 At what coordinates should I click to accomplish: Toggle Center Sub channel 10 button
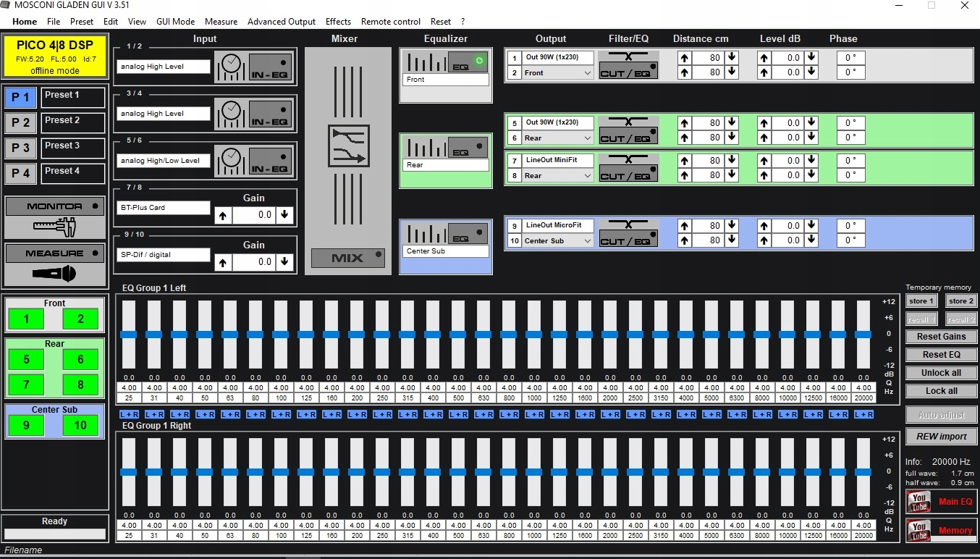[x=80, y=426]
